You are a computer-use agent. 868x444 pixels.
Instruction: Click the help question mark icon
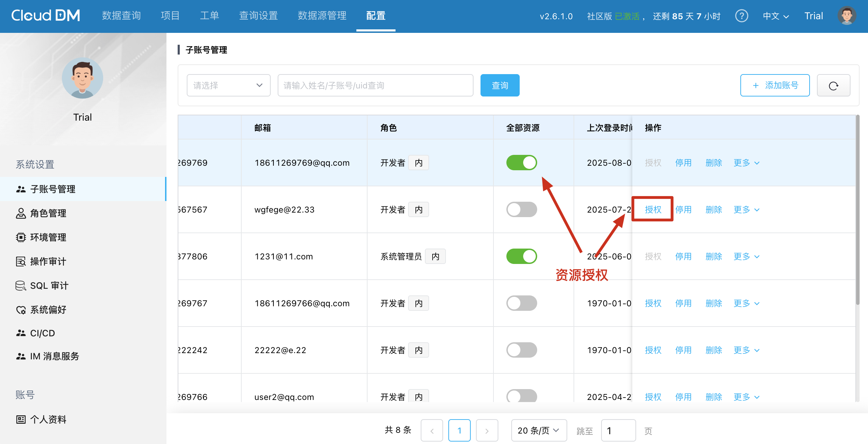pyautogui.click(x=741, y=16)
